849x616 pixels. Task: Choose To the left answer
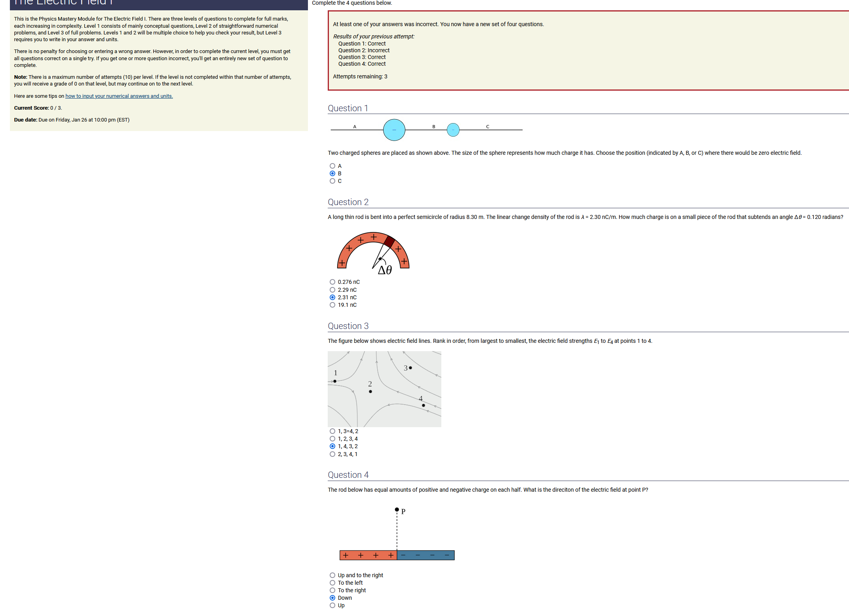332,583
